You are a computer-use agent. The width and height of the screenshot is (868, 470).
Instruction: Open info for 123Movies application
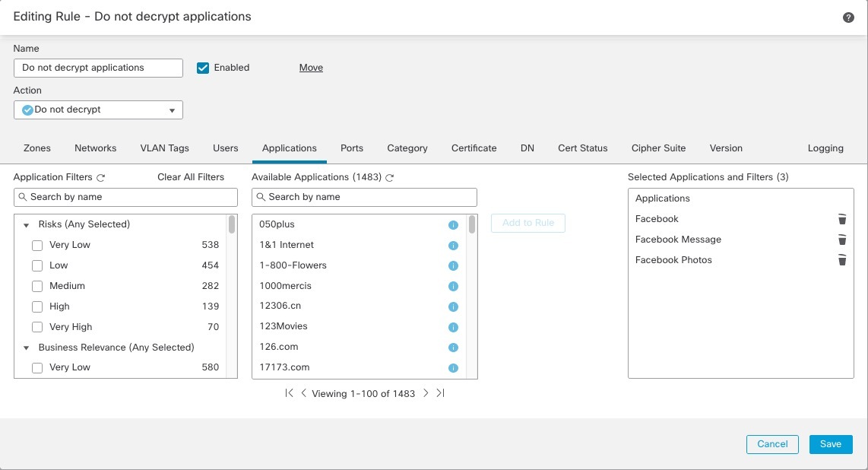[x=454, y=327]
